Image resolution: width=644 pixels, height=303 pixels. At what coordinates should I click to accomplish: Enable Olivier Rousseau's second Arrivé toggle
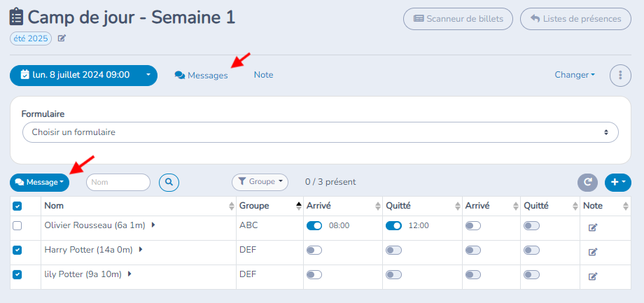472,226
